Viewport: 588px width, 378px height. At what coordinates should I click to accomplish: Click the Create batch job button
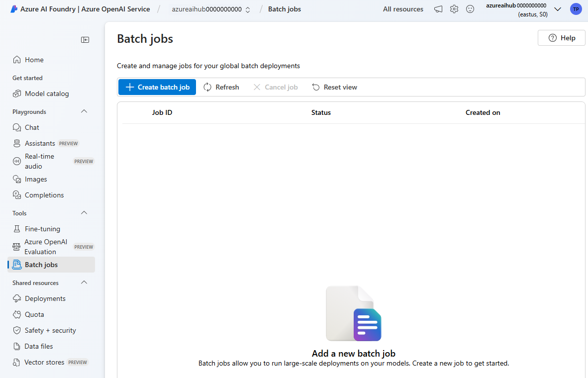(157, 87)
